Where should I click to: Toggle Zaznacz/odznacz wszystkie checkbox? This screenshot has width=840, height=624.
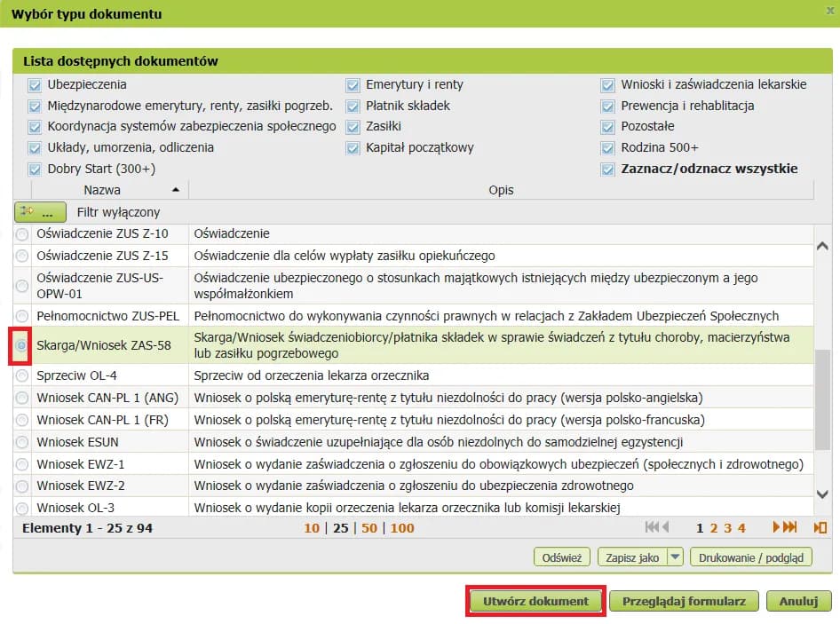[607, 170]
